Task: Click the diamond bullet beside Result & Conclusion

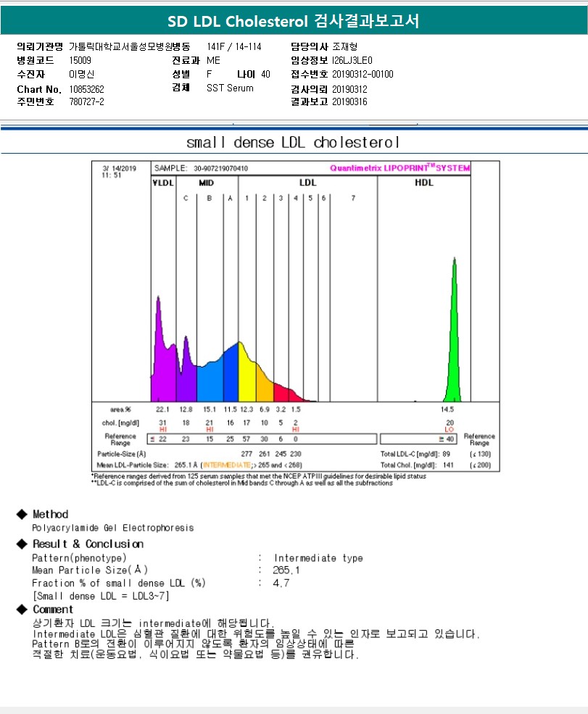Action: [22, 544]
